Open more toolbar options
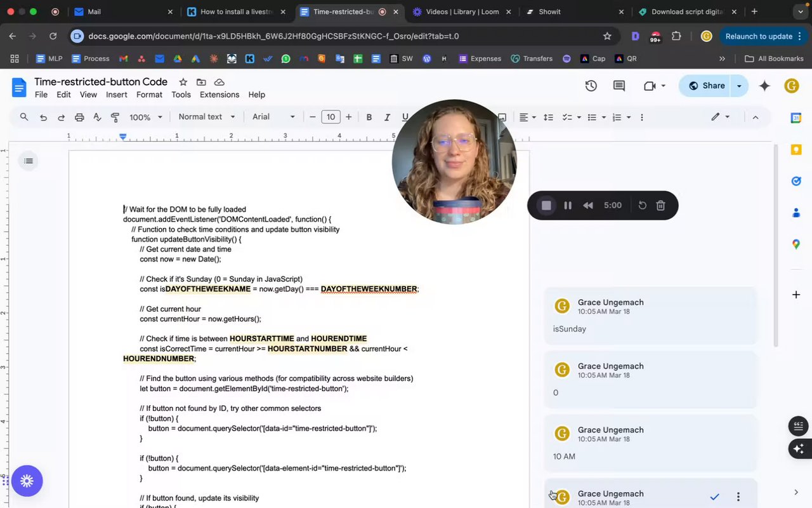 642,117
